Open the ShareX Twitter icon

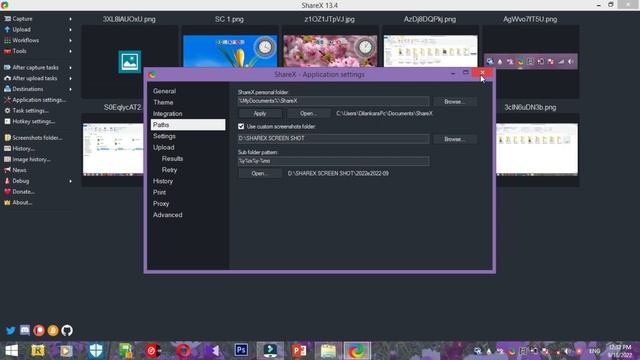point(11,330)
